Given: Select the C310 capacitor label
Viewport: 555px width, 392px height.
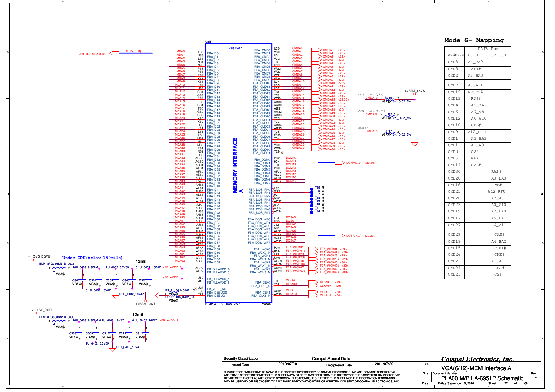Looking at the screenshot, I should tap(106, 333).
